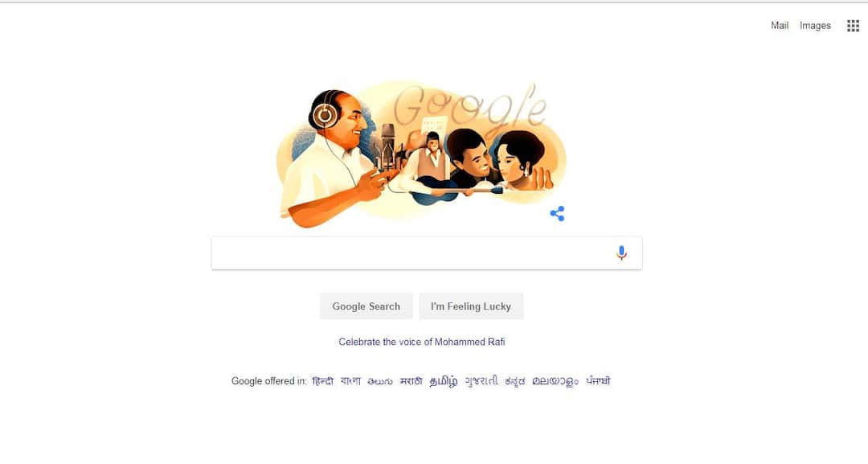Click the handwritten Google lettering in the doodle
Image resolution: width=868 pixels, height=464 pixels.
470,108
